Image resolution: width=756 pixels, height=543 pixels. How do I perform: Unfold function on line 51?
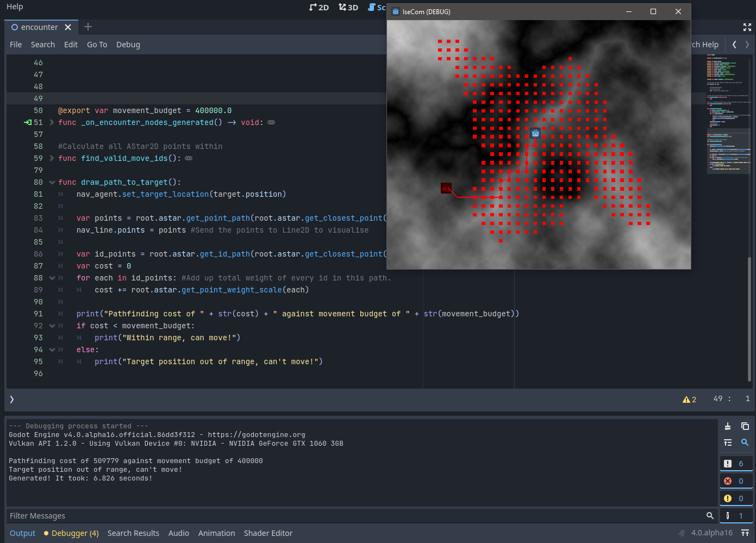point(52,122)
